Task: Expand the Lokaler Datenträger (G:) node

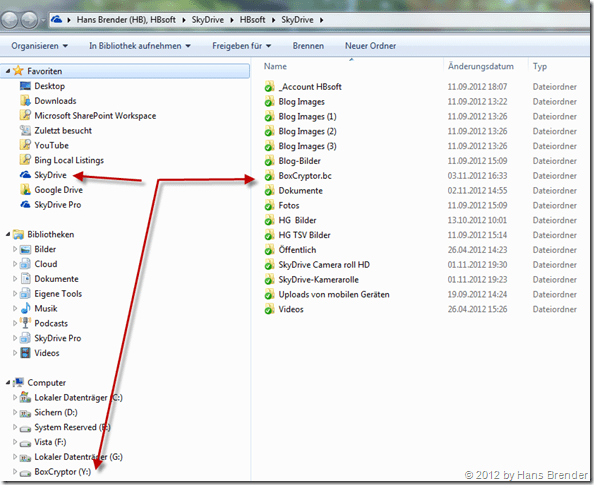Action: [15, 457]
